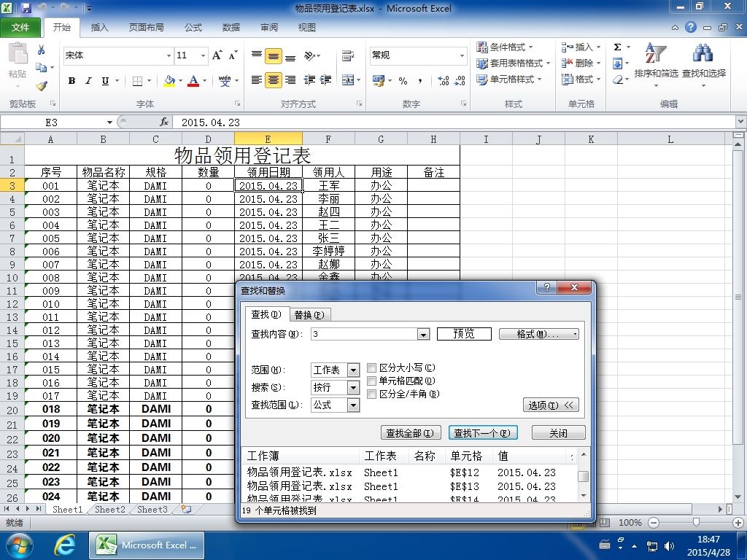Switch to the 插入 ribbon tab
747x560 pixels.
tap(99, 28)
